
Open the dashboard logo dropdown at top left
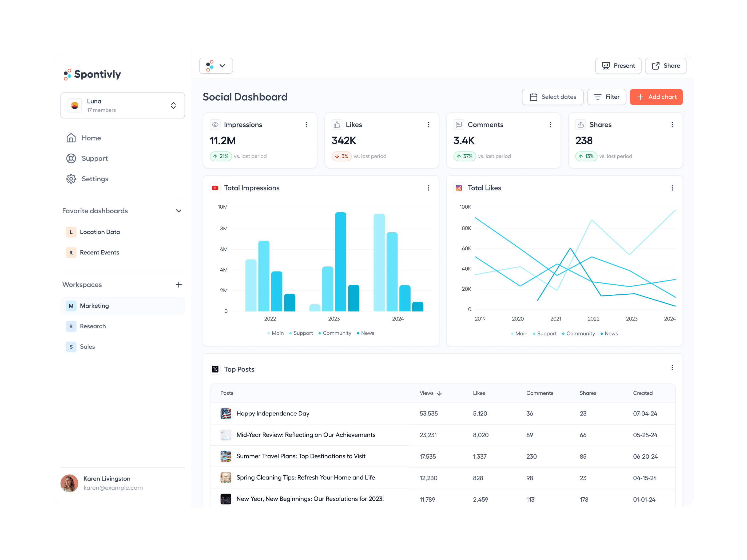coord(216,66)
